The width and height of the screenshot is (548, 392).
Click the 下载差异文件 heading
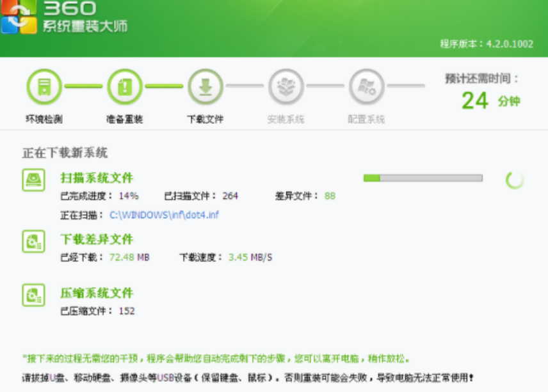point(97,239)
